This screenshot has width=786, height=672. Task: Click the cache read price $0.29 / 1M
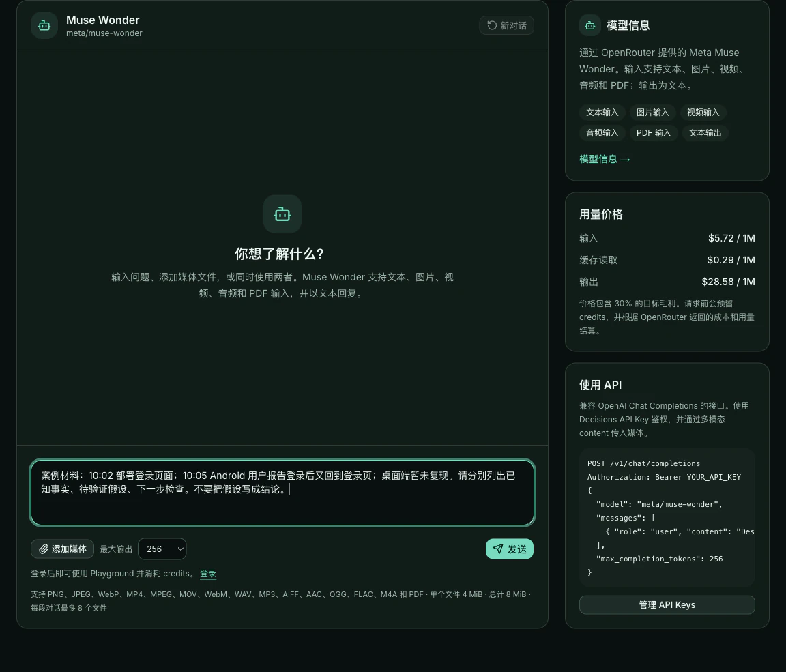[x=731, y=260]
